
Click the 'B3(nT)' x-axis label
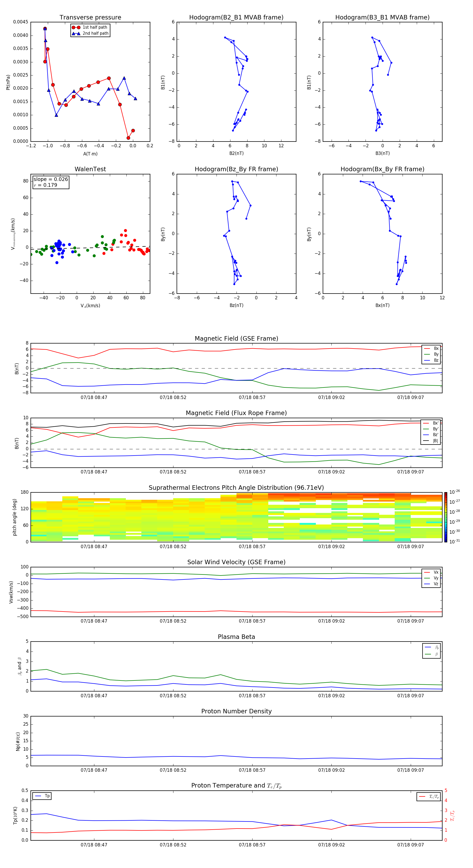[382, 153]
